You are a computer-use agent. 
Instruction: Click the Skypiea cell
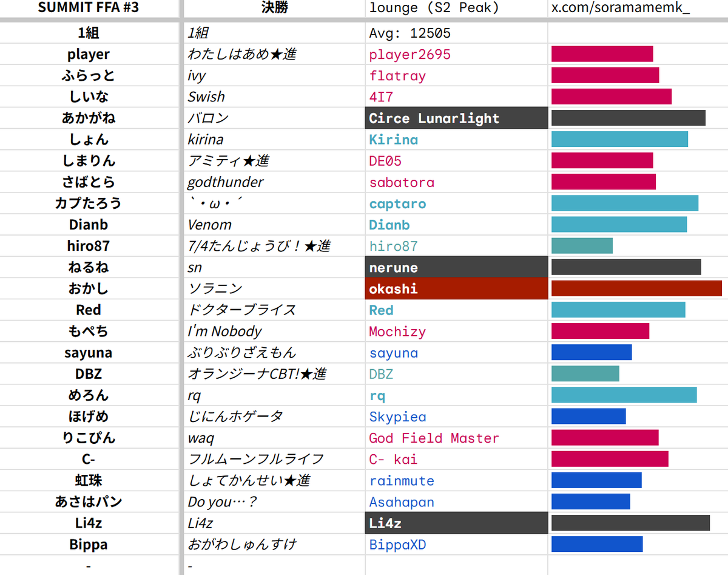[456, 417]
